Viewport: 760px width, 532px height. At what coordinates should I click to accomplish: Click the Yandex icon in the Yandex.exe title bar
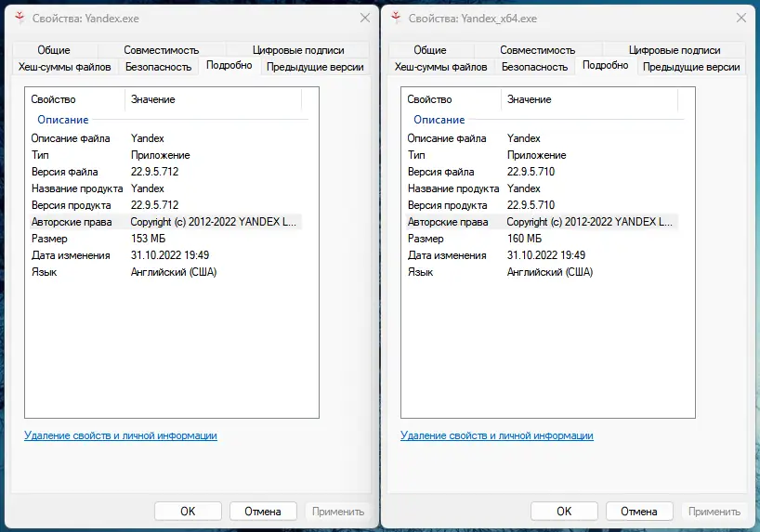click(x=20, y=18)
